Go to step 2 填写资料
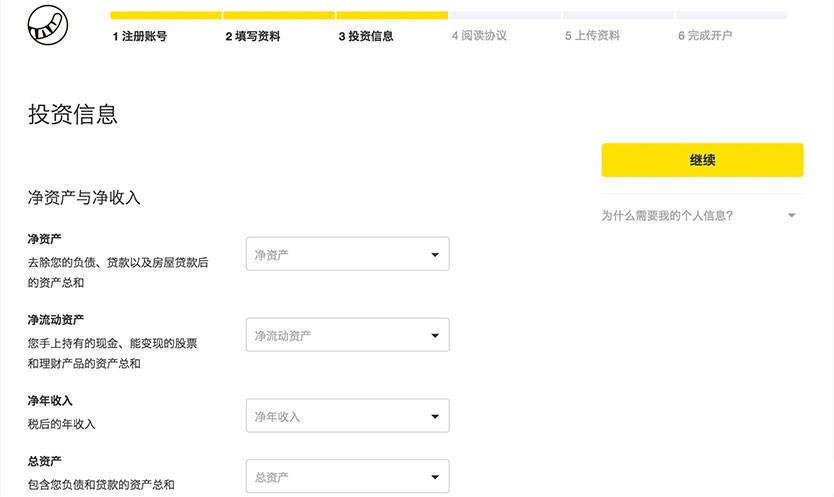 pyautogui.click(x=253, y=36)
